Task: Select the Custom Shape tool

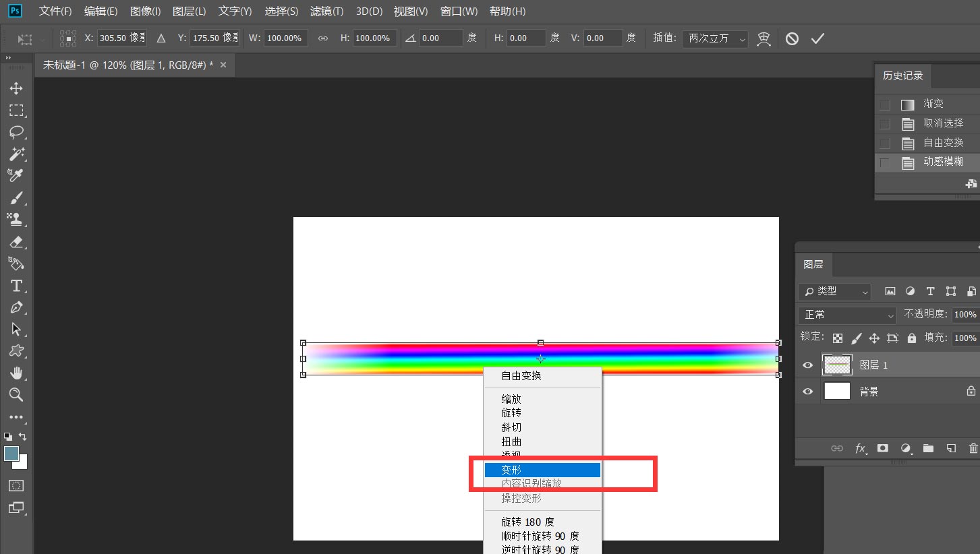Action: (16, 351)
